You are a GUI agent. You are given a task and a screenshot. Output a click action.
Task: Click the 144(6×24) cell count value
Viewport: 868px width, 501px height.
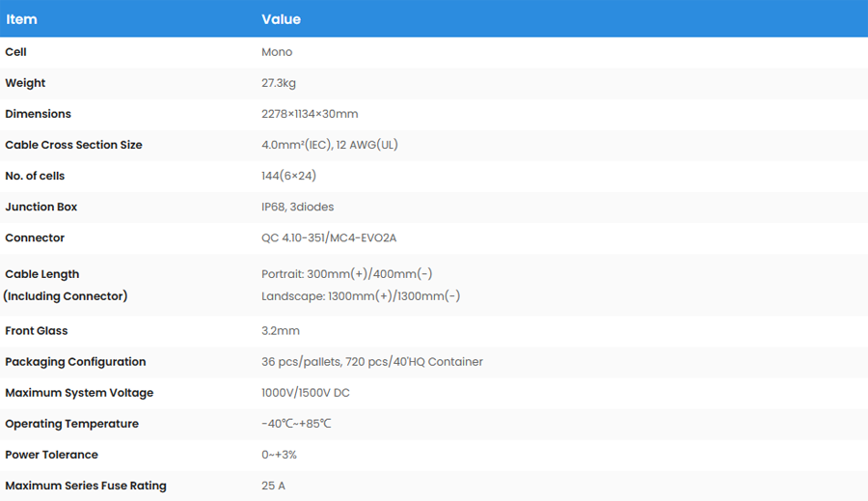(288, 176)
